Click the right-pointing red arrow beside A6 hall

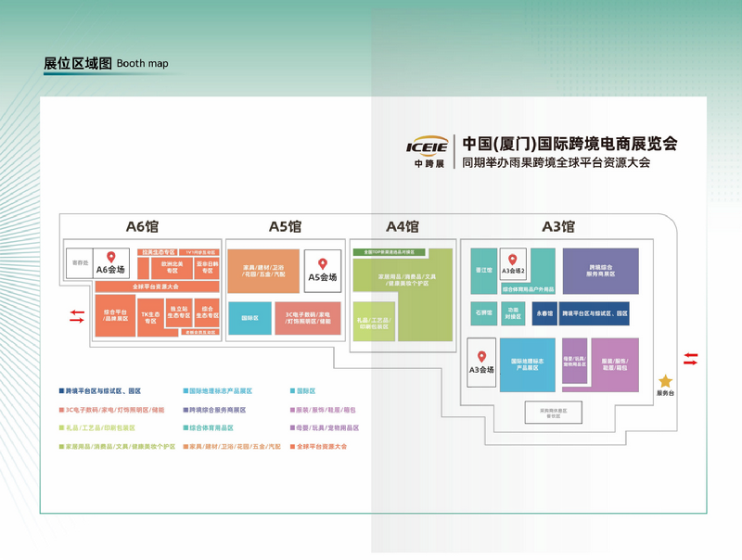click(77, 320)
